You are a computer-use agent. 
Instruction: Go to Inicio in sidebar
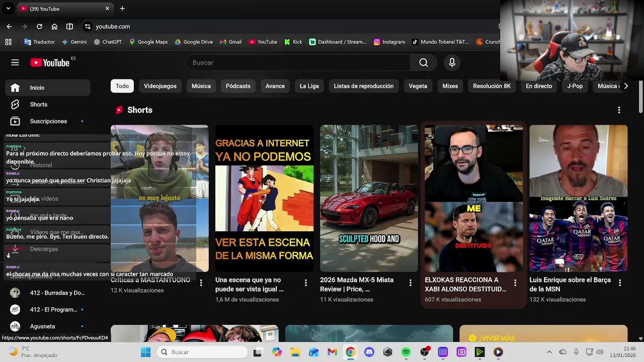click(48, 87)
